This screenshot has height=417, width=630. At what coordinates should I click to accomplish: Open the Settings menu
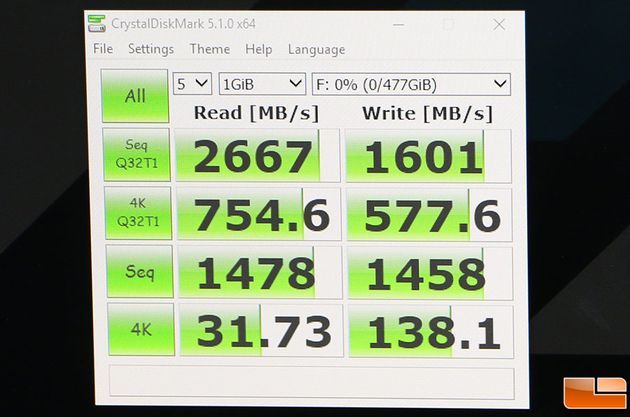click(x=151, y=49)
